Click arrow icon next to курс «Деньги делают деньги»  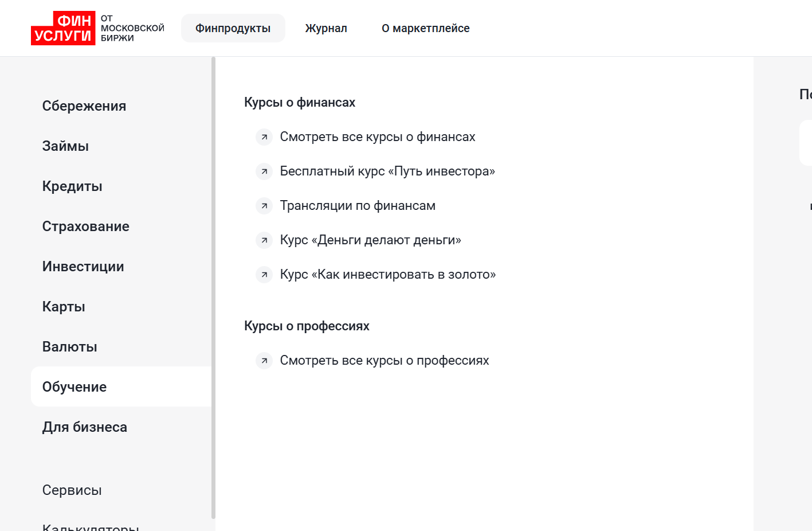[264, 240]
